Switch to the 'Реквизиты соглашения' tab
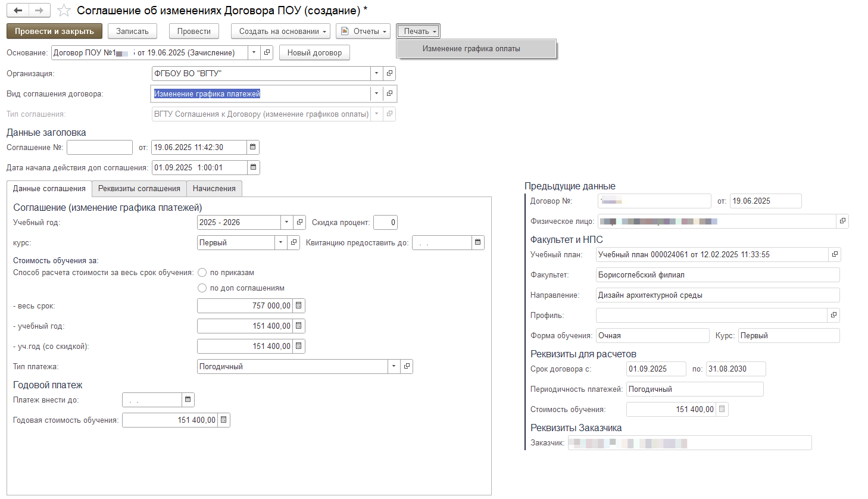The width and height of the screenshot is (868, 499). click(139, 189)
